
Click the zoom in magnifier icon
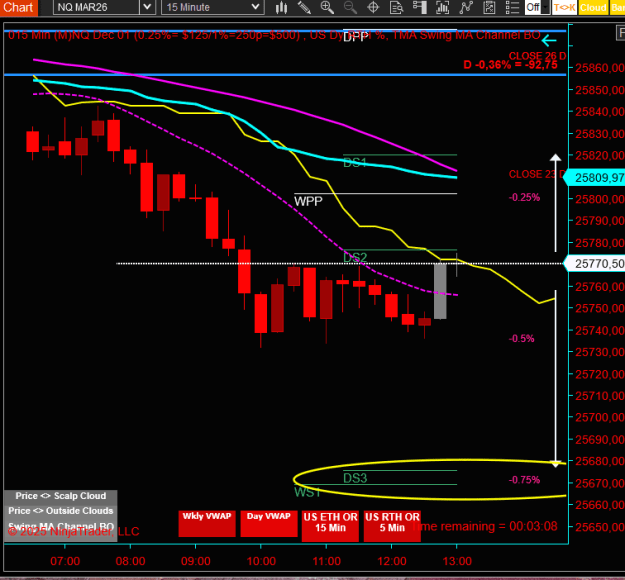(327, 7)
